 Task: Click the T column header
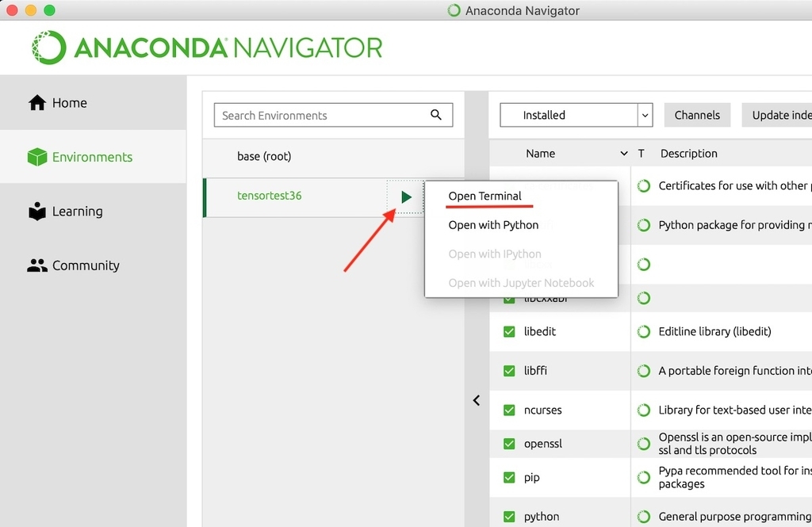641,153
